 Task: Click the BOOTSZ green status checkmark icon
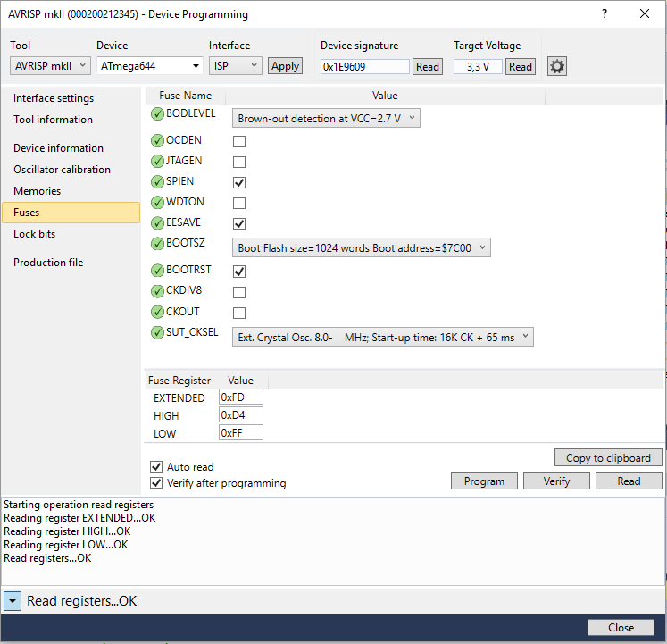(x=157, y=244)
